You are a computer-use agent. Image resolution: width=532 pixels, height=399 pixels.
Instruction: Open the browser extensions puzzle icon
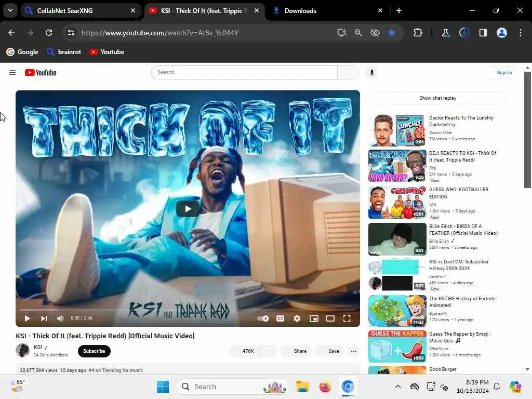point(418,33)
